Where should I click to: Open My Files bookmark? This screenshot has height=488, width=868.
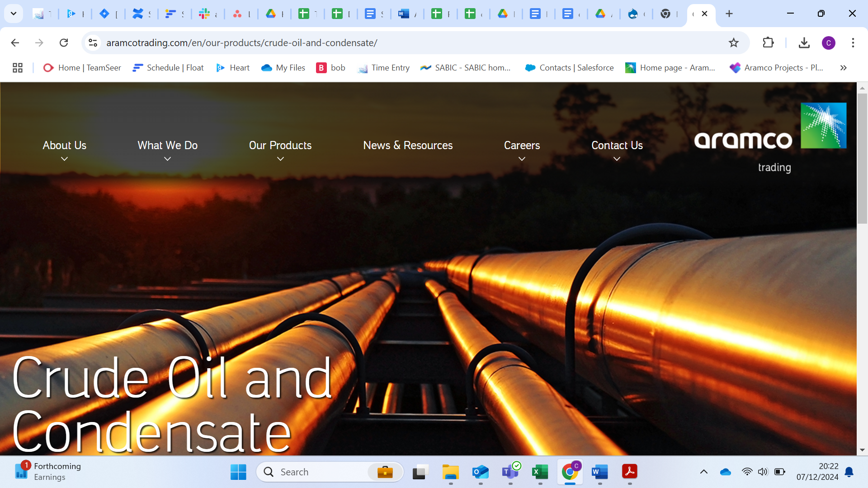click(283, 68)
